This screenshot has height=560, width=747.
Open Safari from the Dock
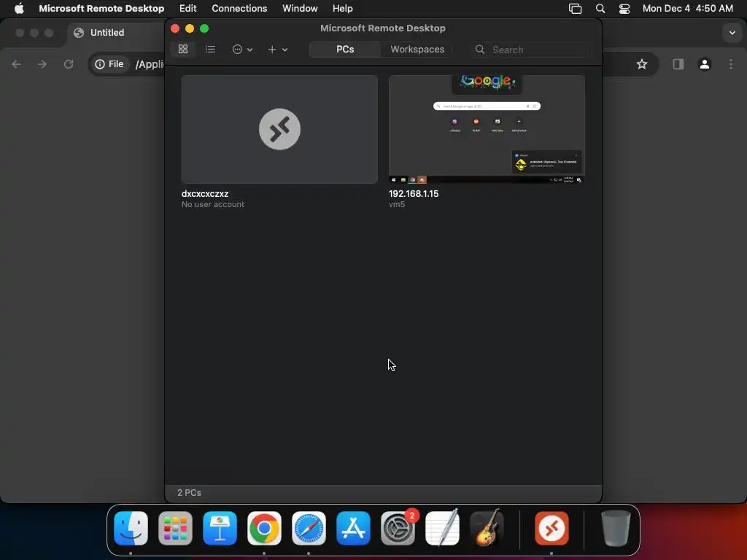point(309,528)
